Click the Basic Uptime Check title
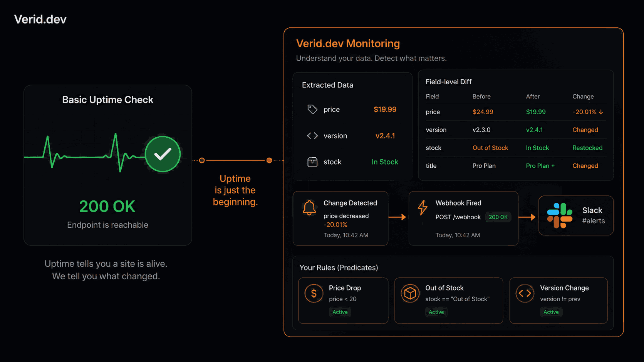The height and width of the screenshot is (362, 644). pyautogui.click(x=107, y=100)
